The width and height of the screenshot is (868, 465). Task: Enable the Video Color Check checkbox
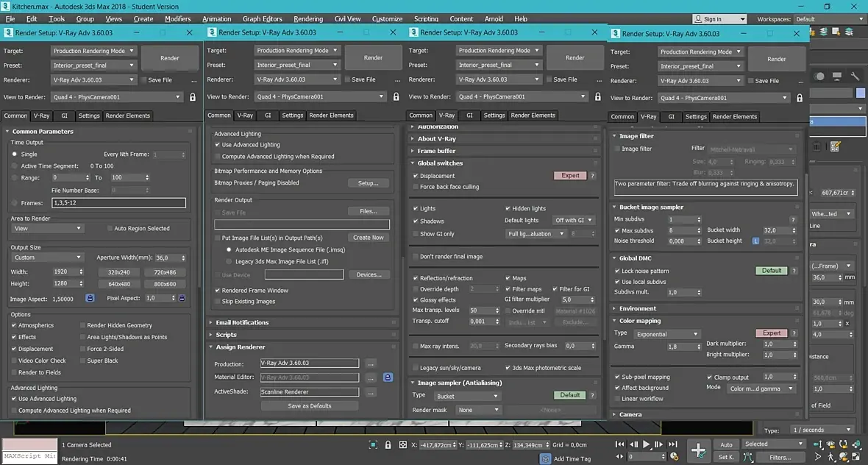point(15,361)
